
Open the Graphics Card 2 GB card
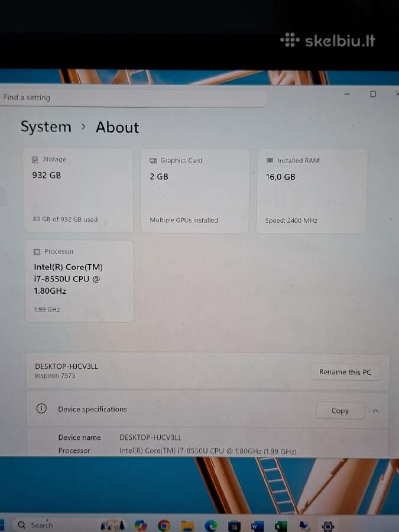coord(195,191)
